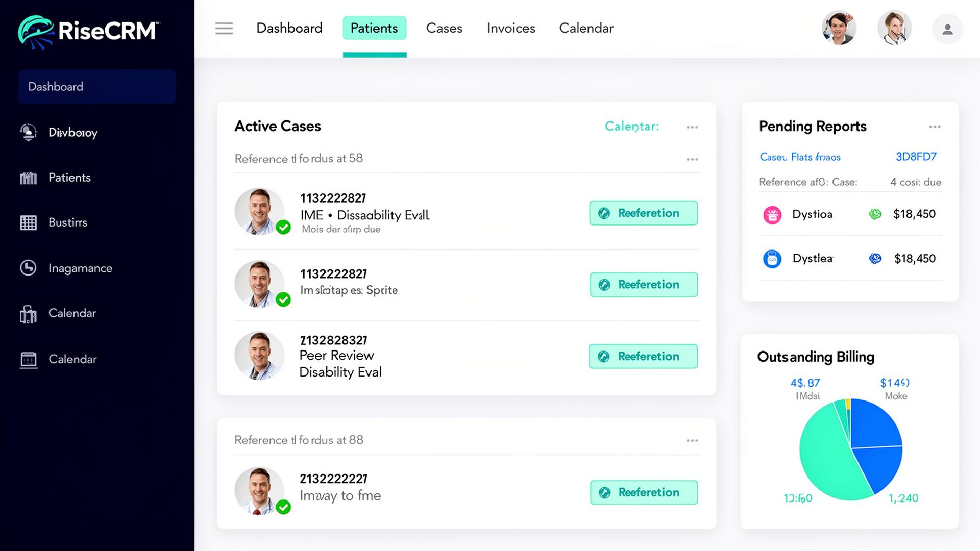Click the notification bell sidebar icon
Viewport: 980px width, 551px height.
pos(28,132)
